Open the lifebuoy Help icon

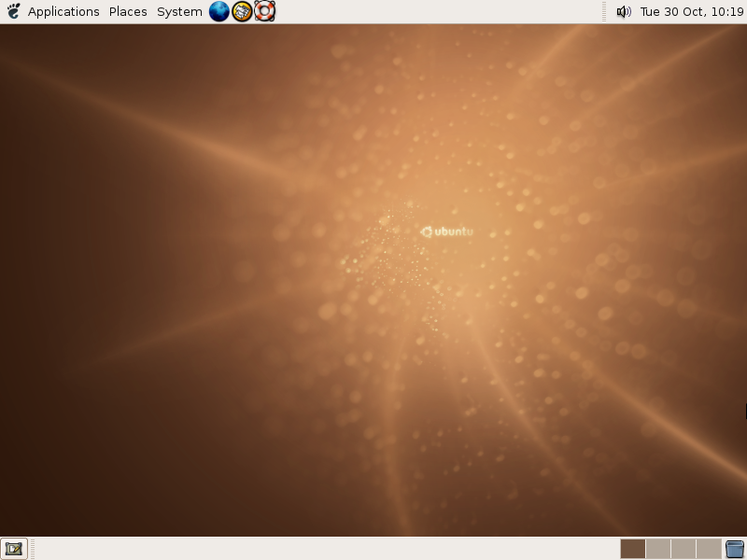[x=264, y=11]
